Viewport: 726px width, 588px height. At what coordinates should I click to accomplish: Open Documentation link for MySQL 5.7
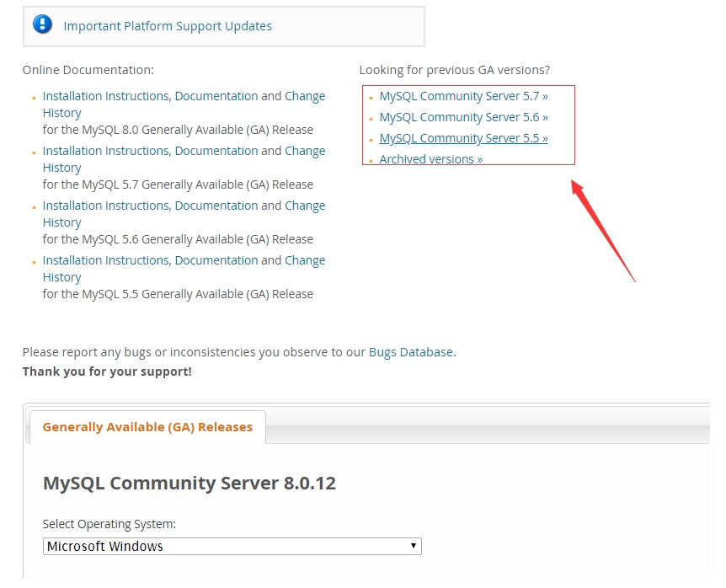[x=216, y=151]
